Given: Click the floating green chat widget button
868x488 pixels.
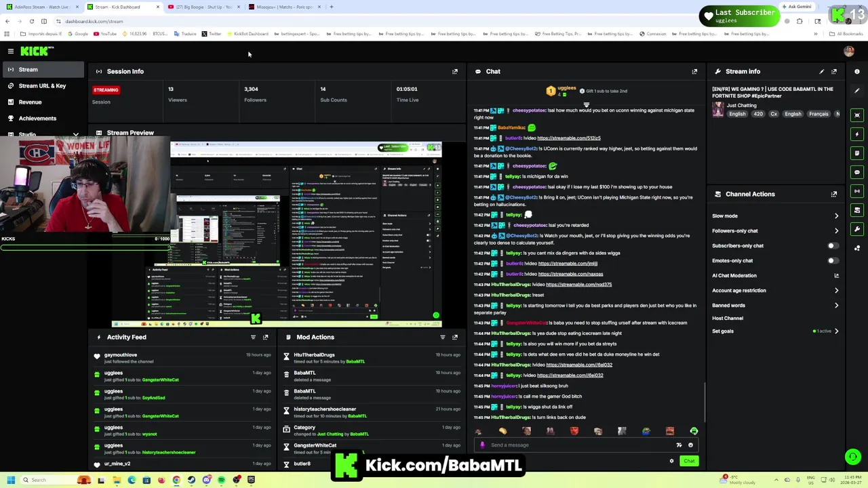Looking at the screenshot, I should pos(852,457).
